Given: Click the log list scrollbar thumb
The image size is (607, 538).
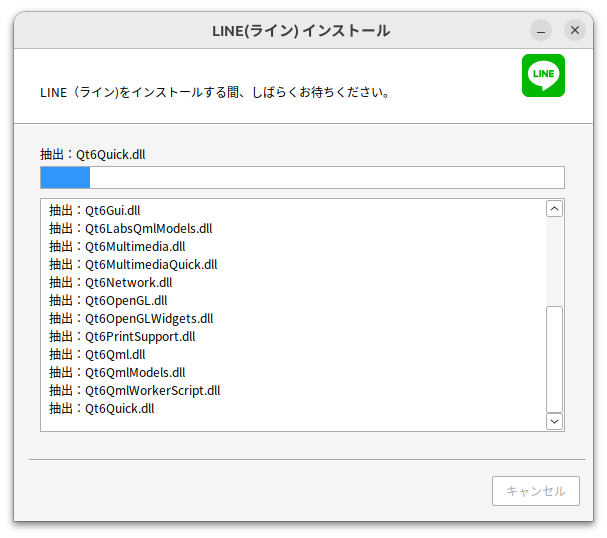Looking at the screenshot, I should click(x=554, y=359).
